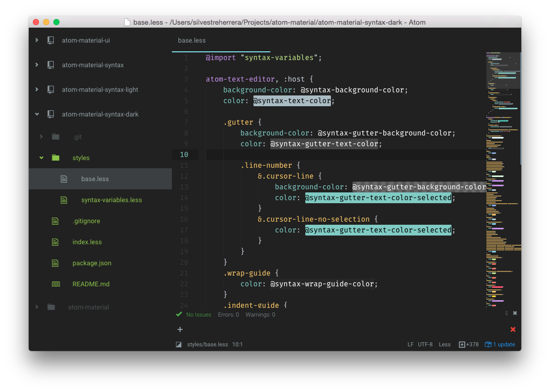The image size is (550, 392).
Task: Click the .git folder icon
Action: 55,136
